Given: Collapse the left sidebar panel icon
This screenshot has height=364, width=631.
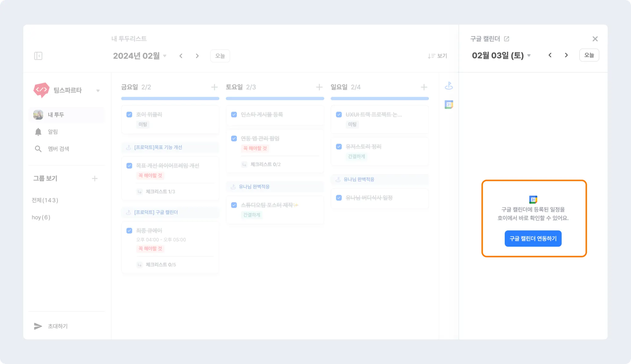Looking at the screenshot, I should coord(38,56).
